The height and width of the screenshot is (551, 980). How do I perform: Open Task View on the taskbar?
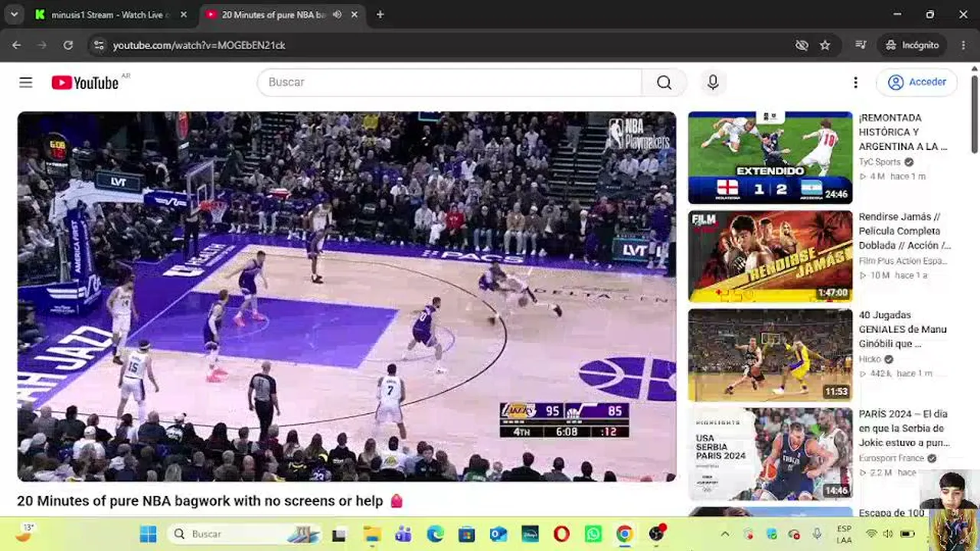338,534
